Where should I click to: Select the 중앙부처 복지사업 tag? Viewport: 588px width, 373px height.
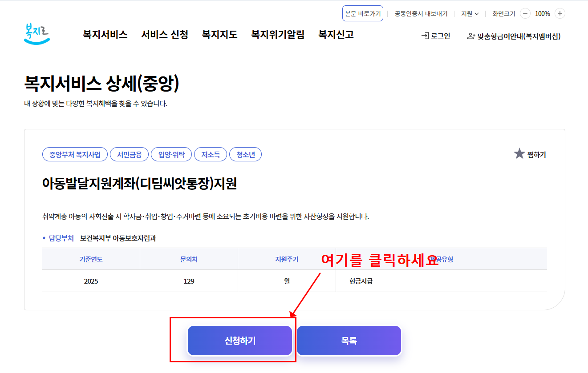click(x=74, y=154)
